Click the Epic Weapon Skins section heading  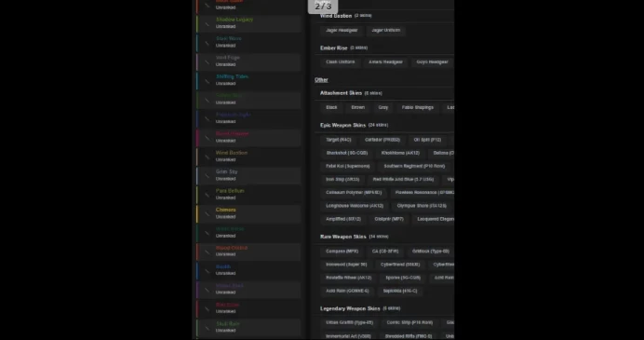click(x=342, y=126)
